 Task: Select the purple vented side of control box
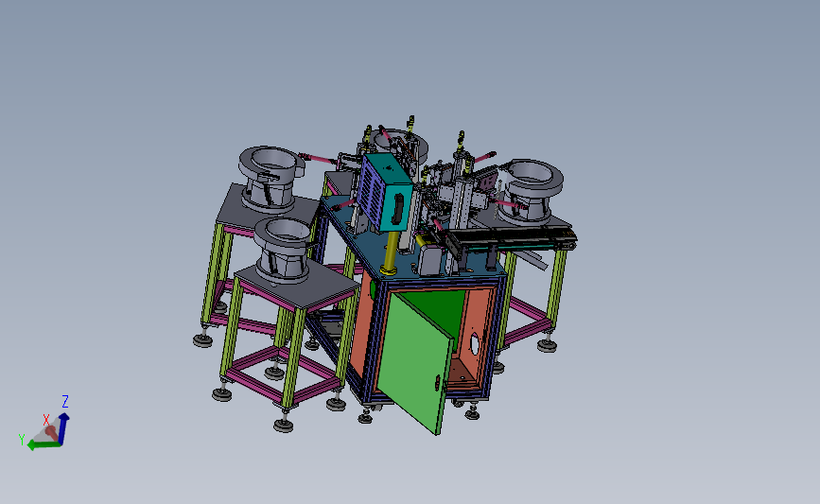[x=370, y=190]
